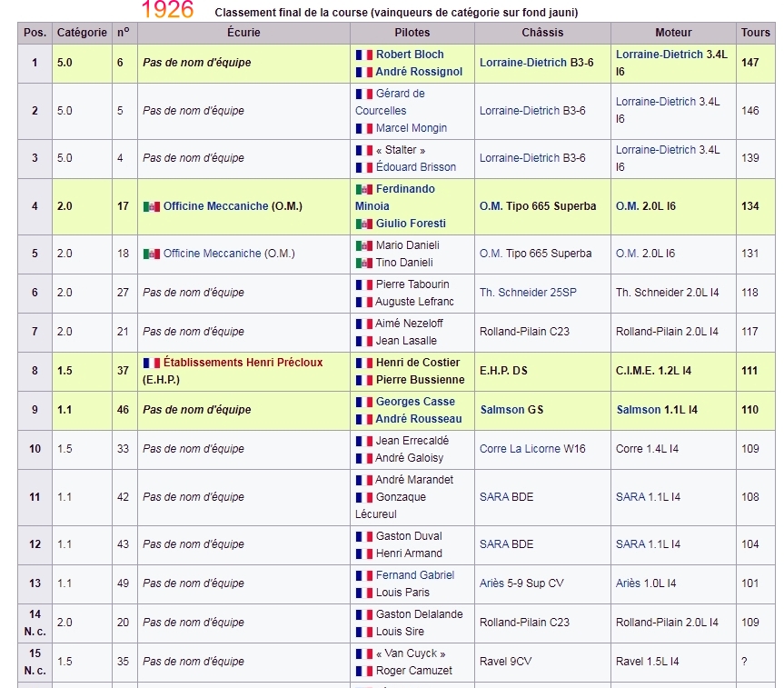Click the Écurie column header
The height and width of the screenshot is (688, 784).
243,33
